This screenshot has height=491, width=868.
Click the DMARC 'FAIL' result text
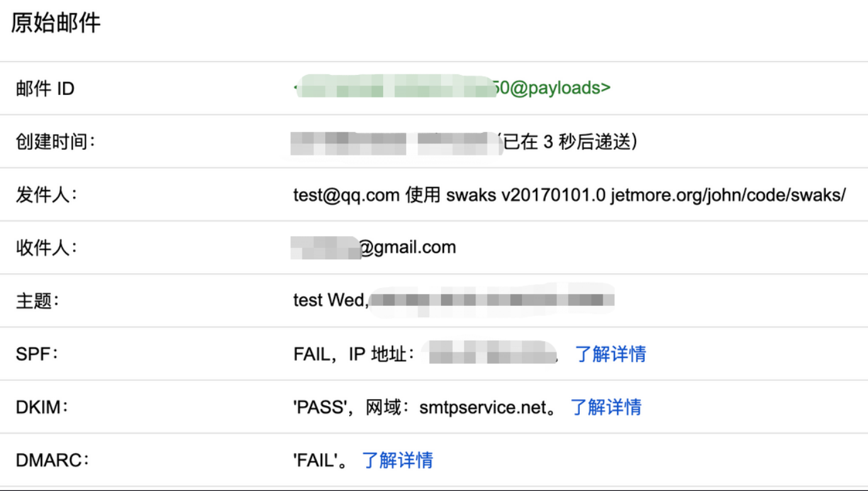click(x=316, y=460)
